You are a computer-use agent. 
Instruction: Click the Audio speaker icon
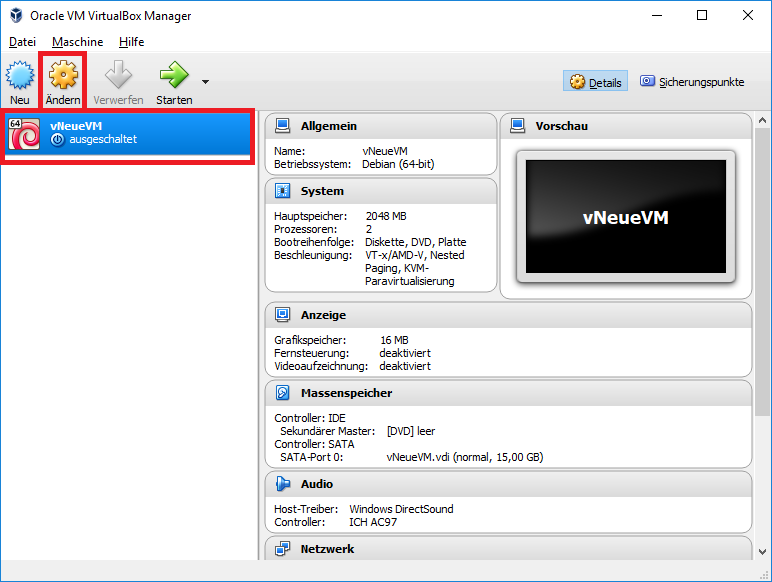click(x=283, y=484)
